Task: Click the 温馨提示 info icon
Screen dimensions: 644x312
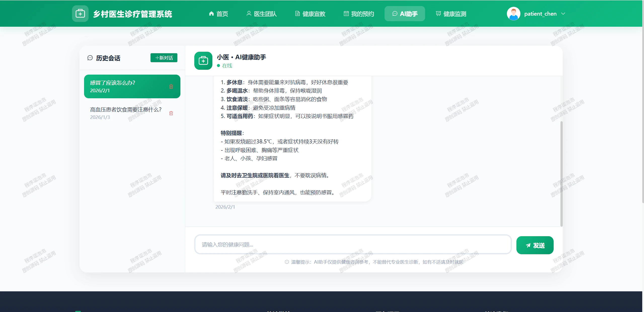Action: coord(287,262)
